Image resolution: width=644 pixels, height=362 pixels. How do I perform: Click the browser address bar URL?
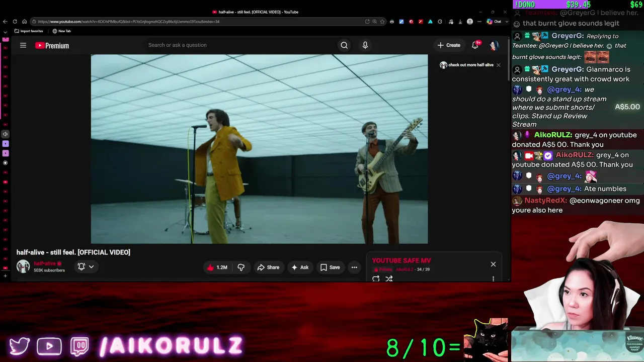point(128,22)
